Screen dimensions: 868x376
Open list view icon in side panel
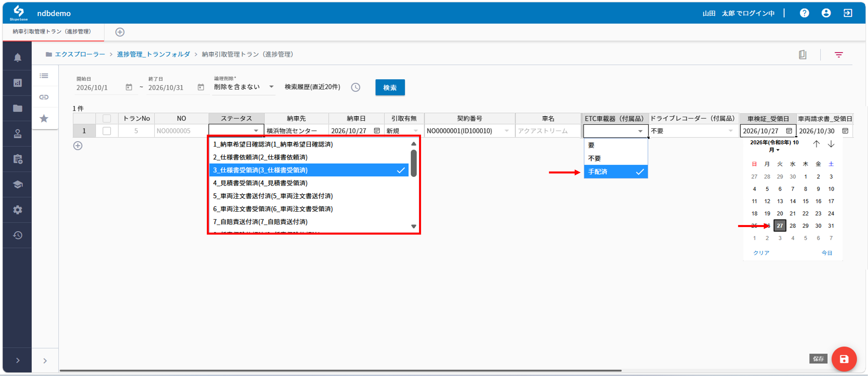point(44,76)
